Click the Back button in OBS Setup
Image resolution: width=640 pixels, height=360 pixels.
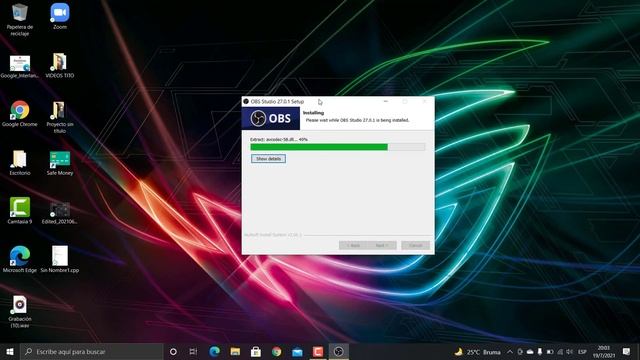point(353,245)
